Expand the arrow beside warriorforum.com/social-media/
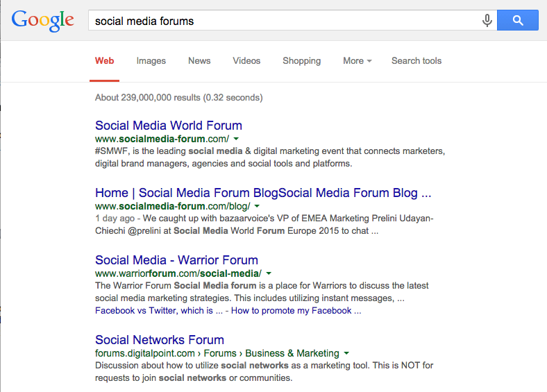The image size is (547, 392). [x=269, y=273]
